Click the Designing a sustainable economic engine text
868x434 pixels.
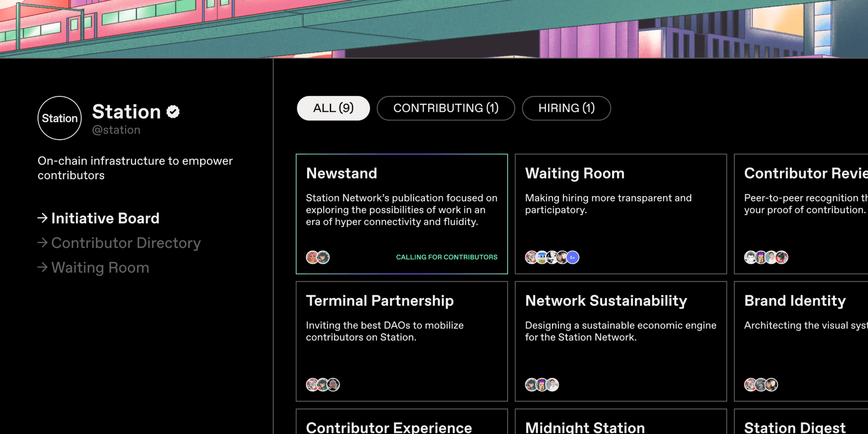click(x=621, y=331)
